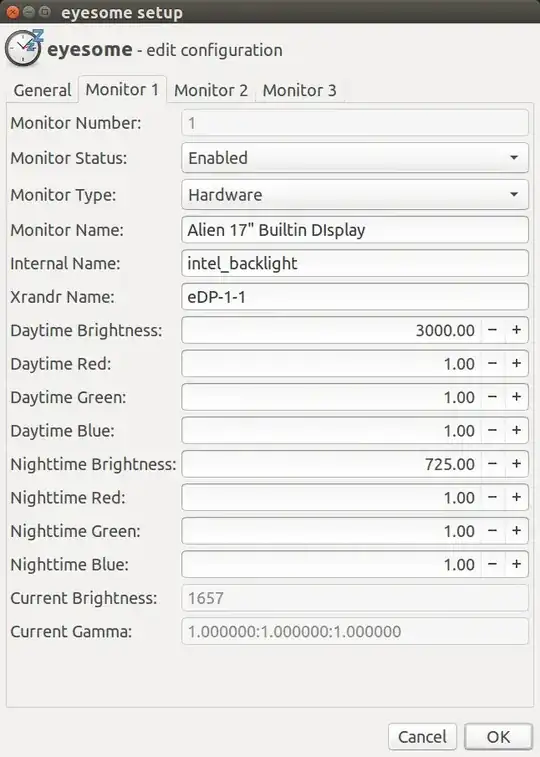Decrease Daytime Blue value
This screenshot has height=757, width=540.
click(492, 431)
